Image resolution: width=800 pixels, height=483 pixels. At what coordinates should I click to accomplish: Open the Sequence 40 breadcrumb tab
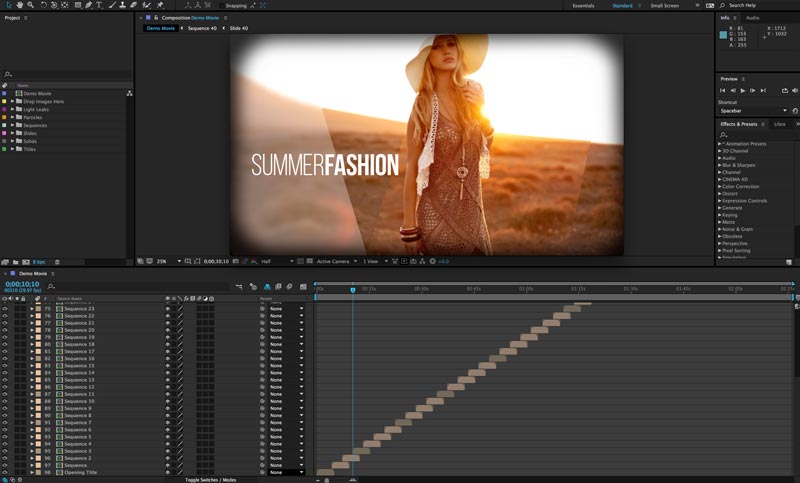click(x=202, y=29)
